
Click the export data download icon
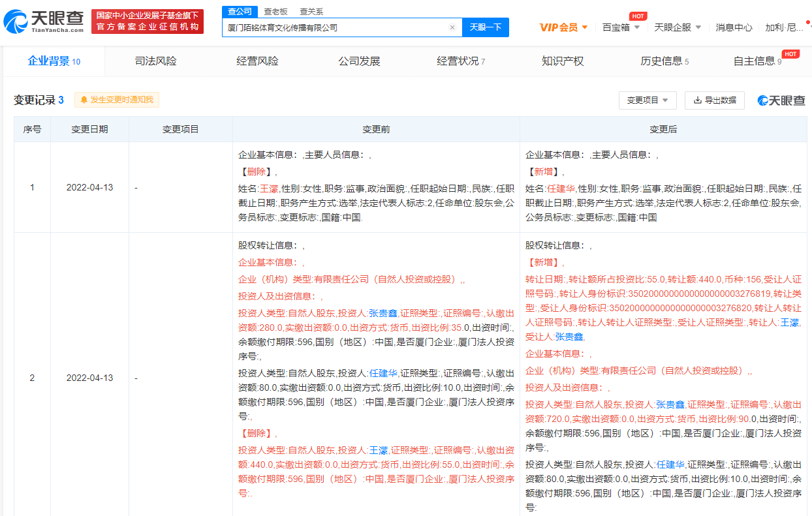point(697,100)
